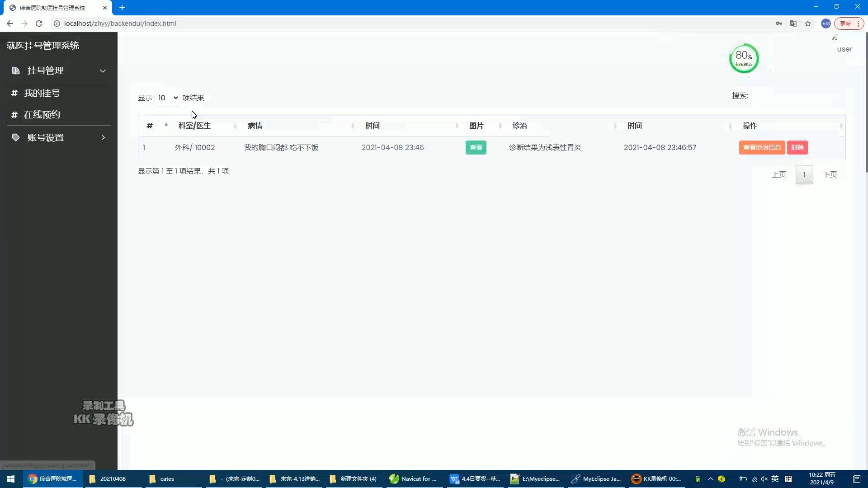Click the vertical page scrollbar

pos(866,102)
